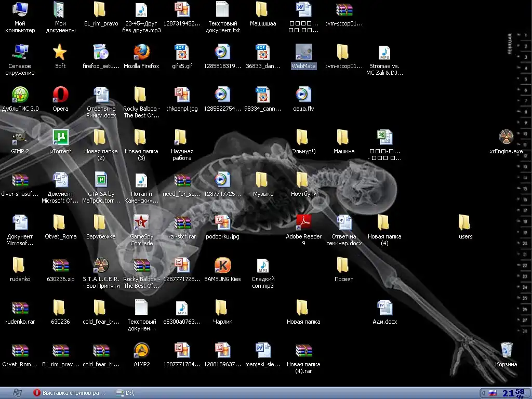Select the Adobe Reader 9 icon

coord(303,223)
